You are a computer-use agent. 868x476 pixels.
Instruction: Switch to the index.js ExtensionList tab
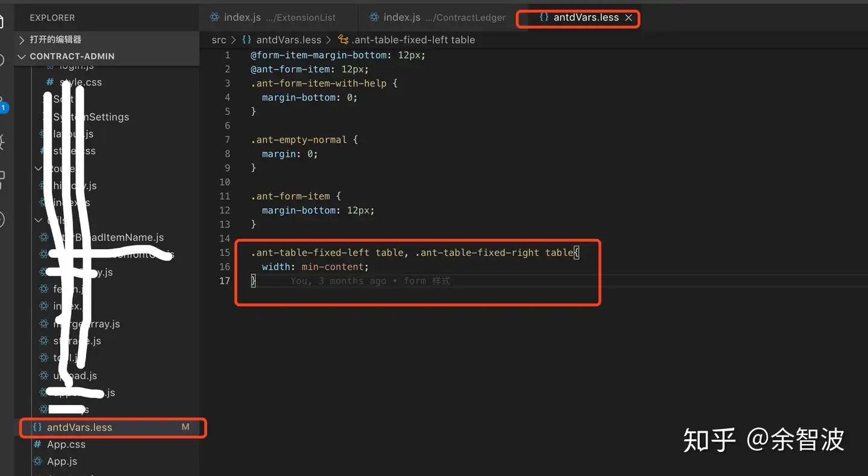(x=272, y=17)
